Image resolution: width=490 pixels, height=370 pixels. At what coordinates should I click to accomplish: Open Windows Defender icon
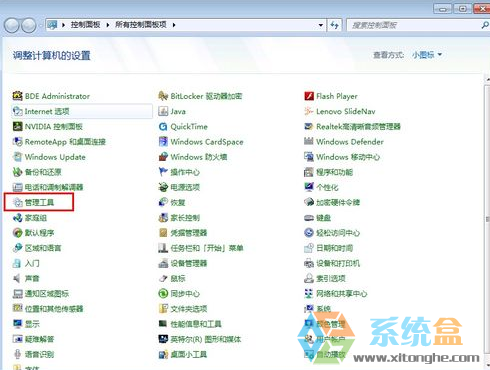pos(309,142)
